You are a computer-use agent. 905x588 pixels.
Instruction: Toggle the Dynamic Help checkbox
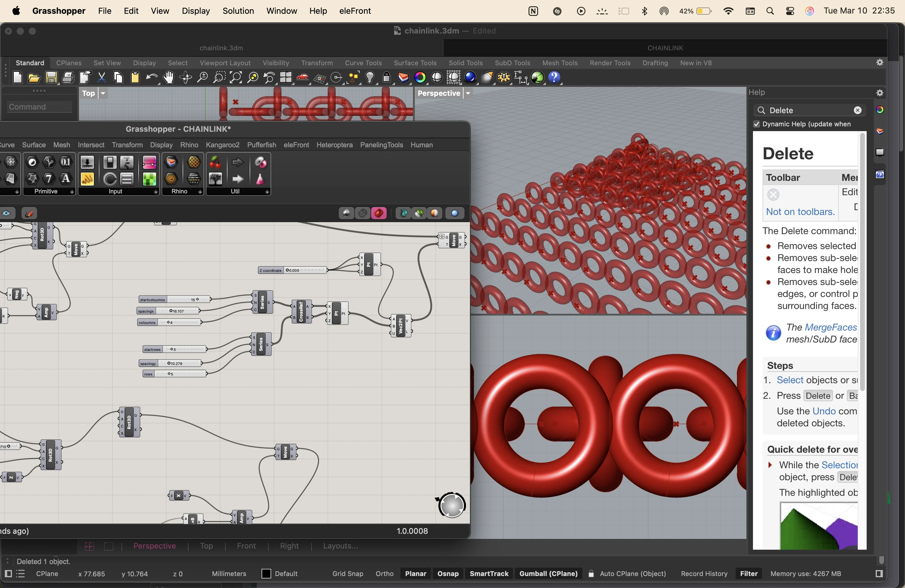[757, 124]
